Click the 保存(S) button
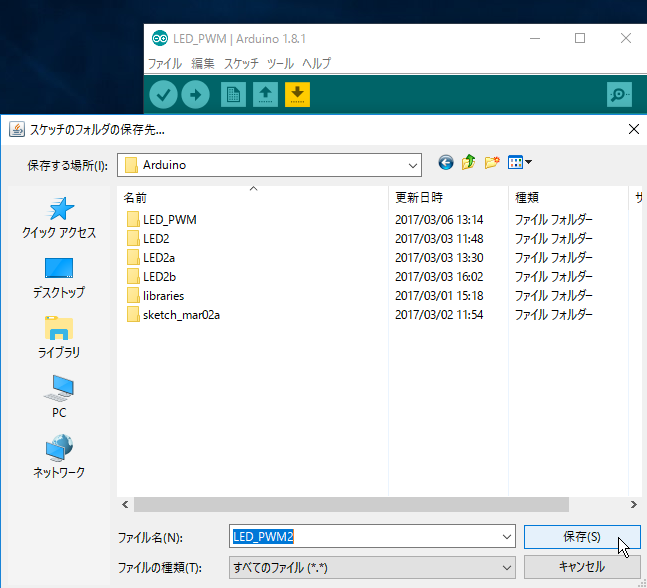 pos(582,537)
